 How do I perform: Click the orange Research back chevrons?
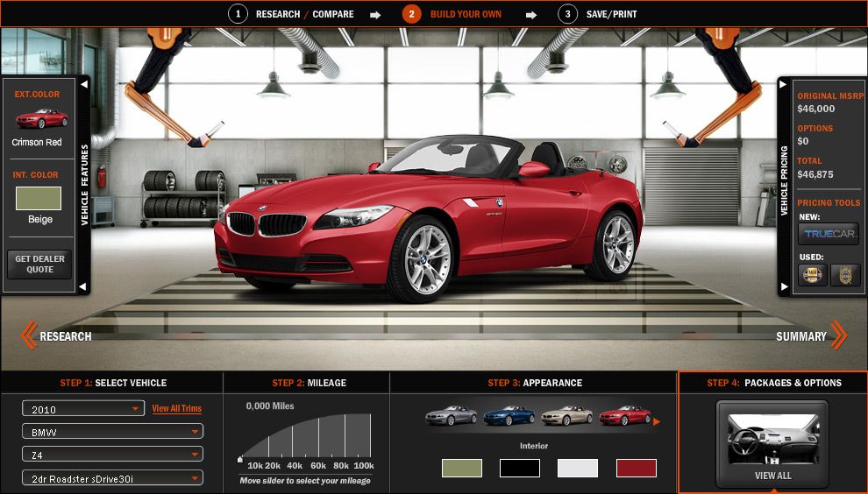pyautogui.click(x=29, y=335)
